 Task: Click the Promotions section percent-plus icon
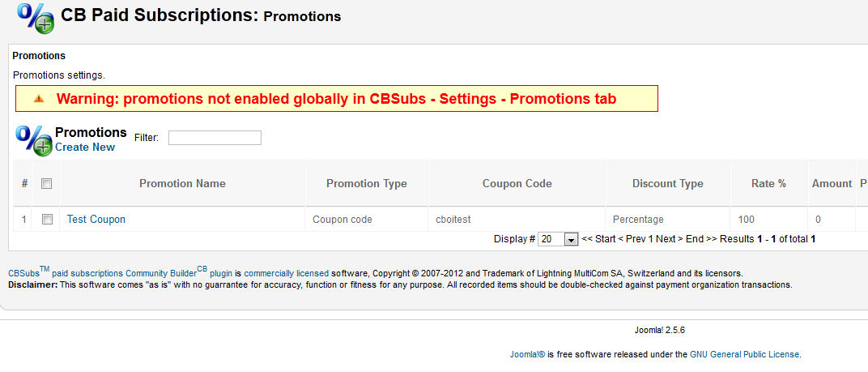tap(34, 141)
